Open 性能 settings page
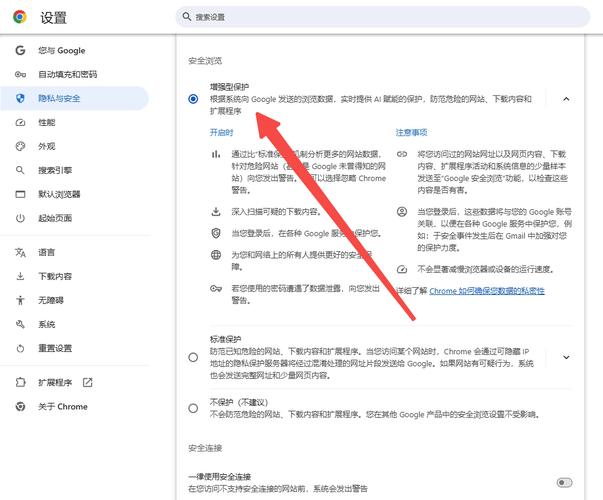Image resolution: width=603 pixels, height=500 pixels. coord(47,122)
